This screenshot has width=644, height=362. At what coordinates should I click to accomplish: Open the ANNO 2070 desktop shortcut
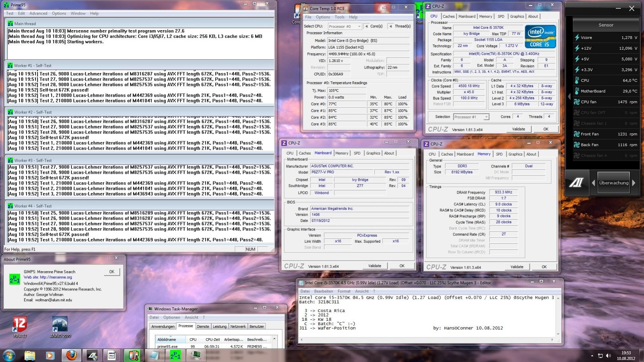60,327
